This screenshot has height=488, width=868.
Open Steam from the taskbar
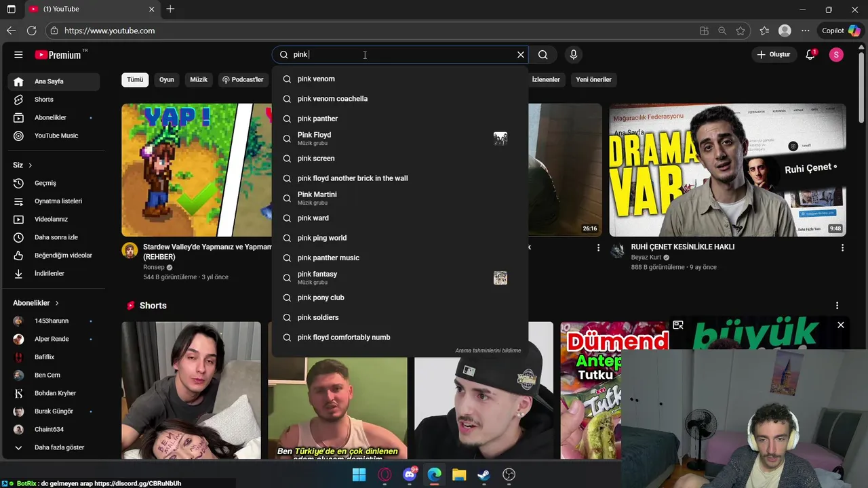coord(484,475)
